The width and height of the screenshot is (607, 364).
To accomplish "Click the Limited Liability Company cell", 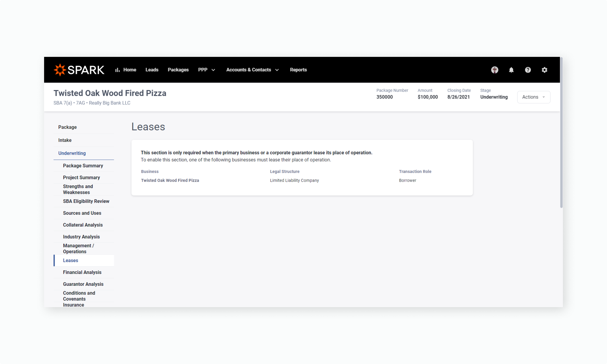I will point(294,180).
